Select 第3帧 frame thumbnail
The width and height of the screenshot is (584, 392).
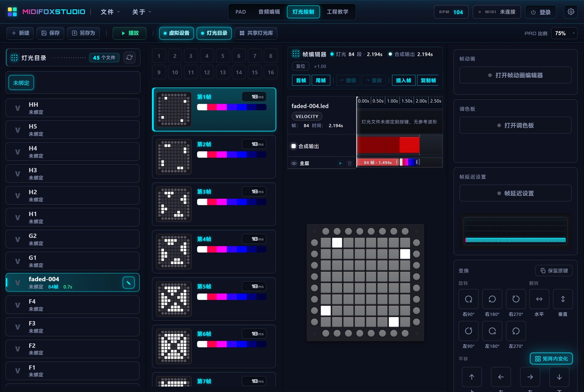(x=174, y=204)
